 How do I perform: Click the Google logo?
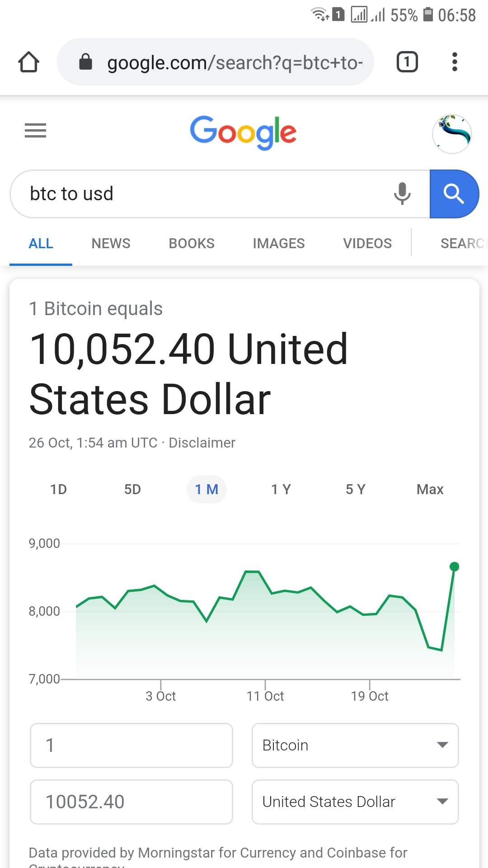coord(243,132)
